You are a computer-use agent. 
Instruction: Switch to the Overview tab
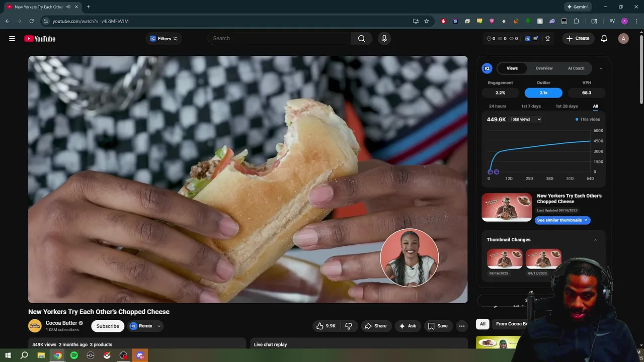pos(544,68)
